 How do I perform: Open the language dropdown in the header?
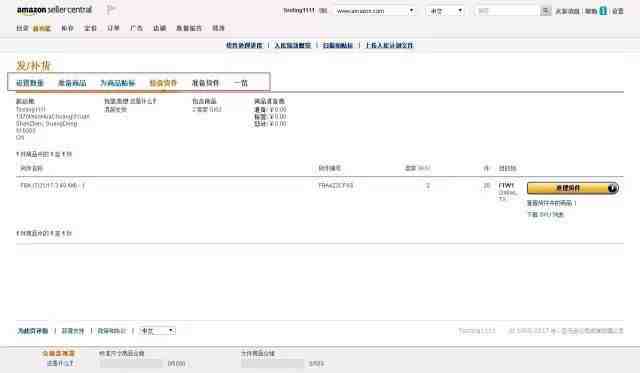pos(445,11)
